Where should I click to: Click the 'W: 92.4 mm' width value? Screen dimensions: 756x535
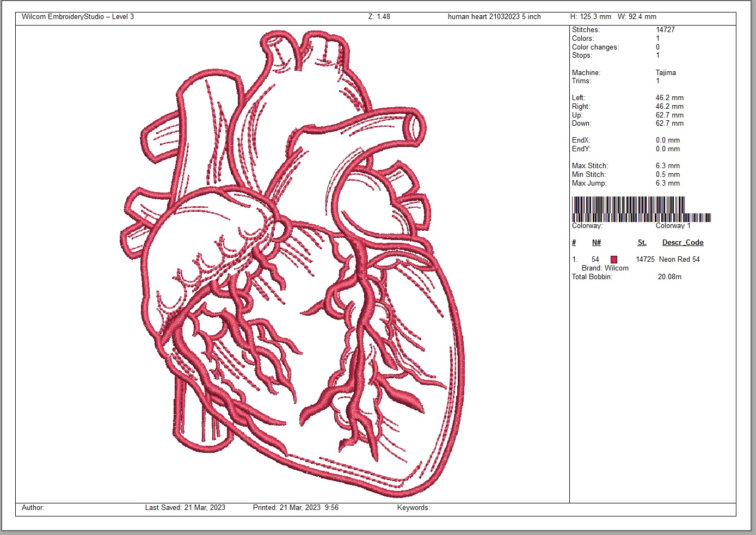point(637,17)
